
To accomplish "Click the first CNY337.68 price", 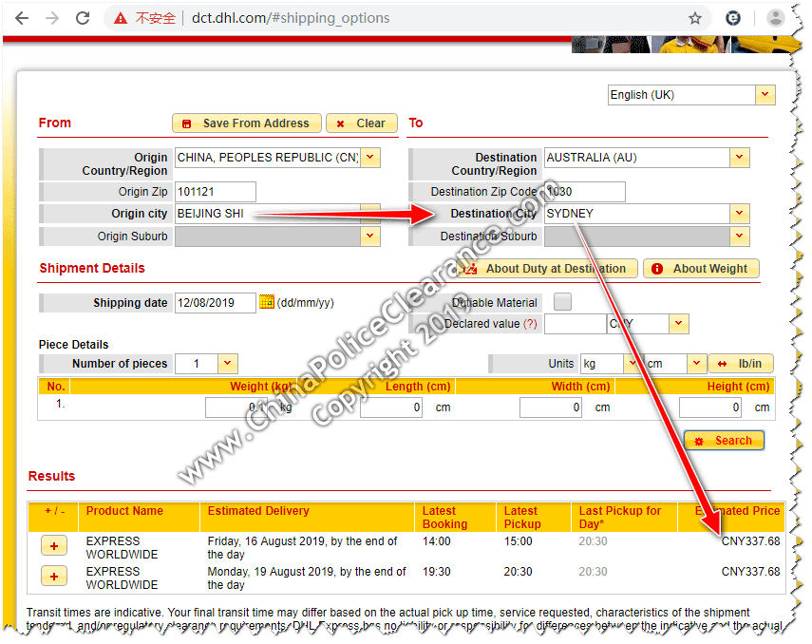I will pos(750,541).
